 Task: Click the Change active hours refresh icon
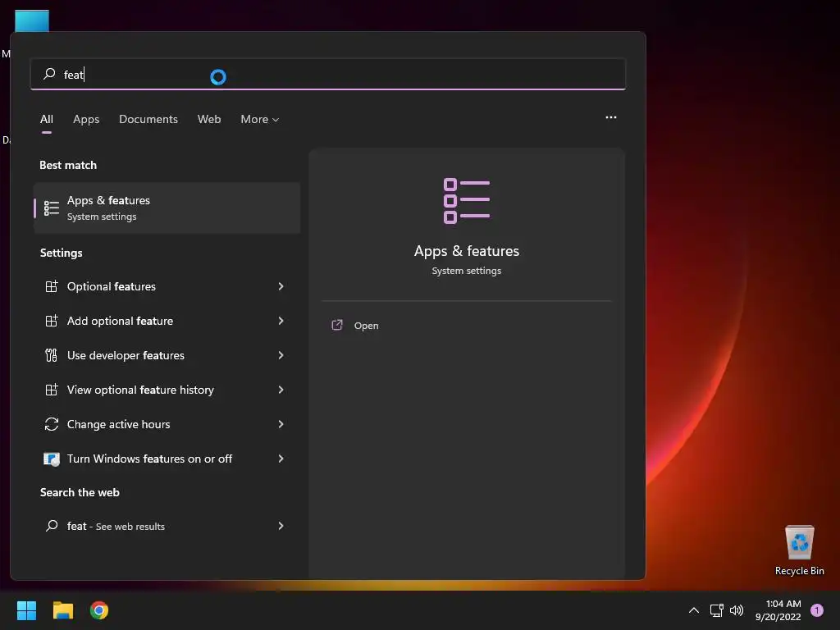52,424
